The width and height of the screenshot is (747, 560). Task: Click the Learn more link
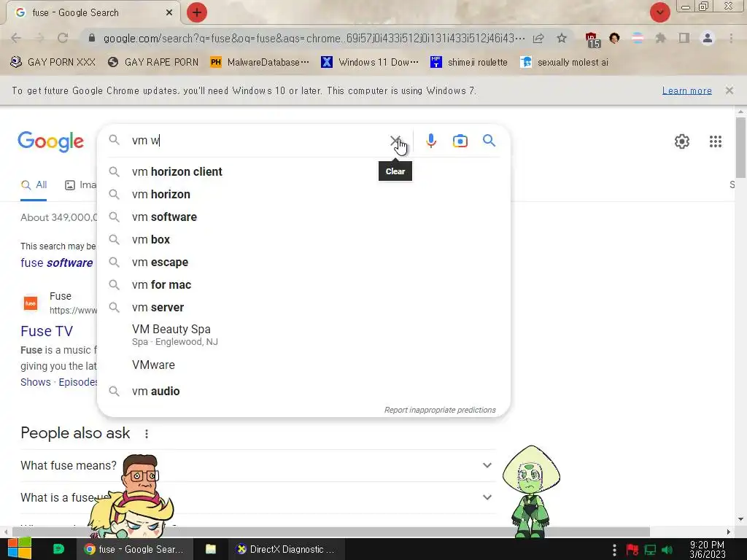click(686, 90)
